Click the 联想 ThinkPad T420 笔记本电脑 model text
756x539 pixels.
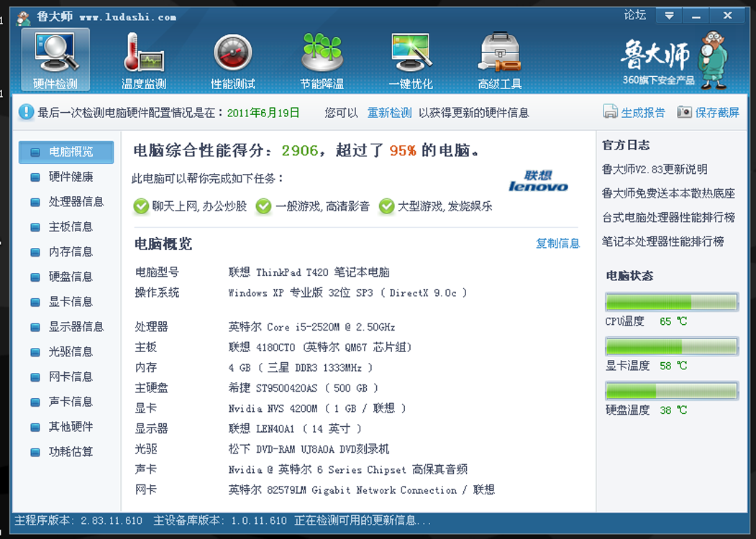click(x=309, y=272)
